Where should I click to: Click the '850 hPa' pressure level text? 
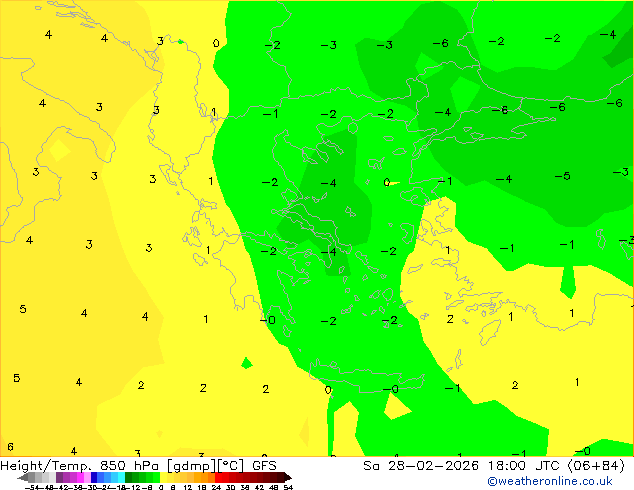click(131, 466)
